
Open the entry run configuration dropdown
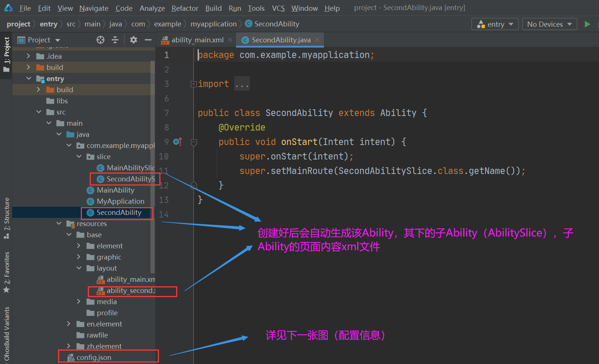tap(495, 24)
